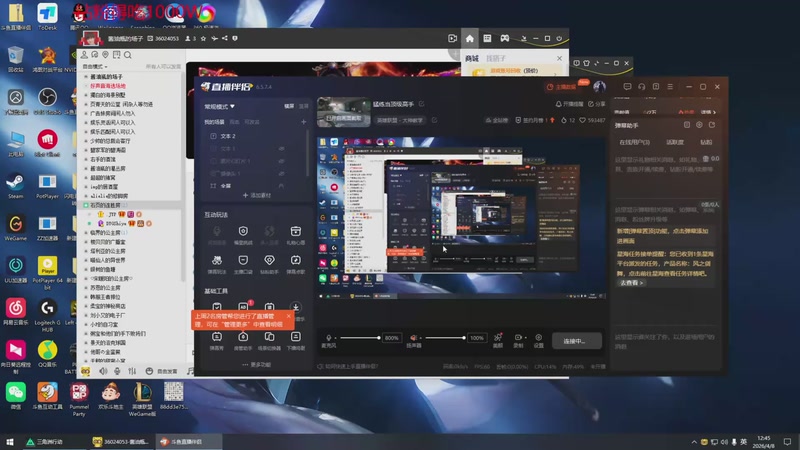
Task: Click gamepad icon in channel window title bar
Action: 505,38
